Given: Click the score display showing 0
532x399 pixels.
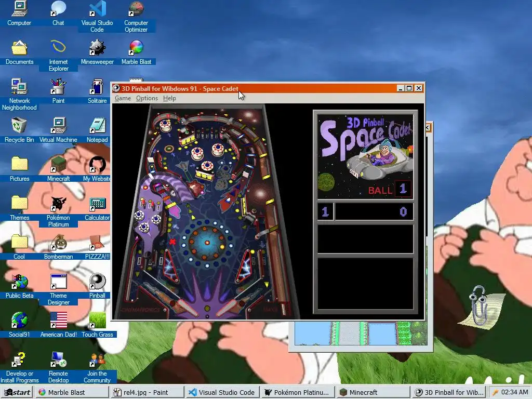Looking at the screenshot, I should click(374, 212).
